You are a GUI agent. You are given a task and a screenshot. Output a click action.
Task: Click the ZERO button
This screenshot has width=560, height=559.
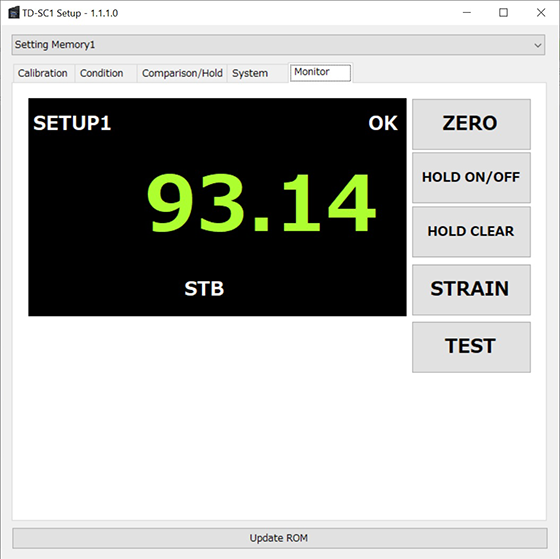tap(471, 124)
